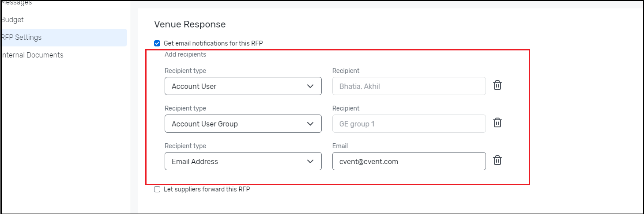
Task: Click the 'Get email notifications for this RFP' label text
Action: click(213, 43)
